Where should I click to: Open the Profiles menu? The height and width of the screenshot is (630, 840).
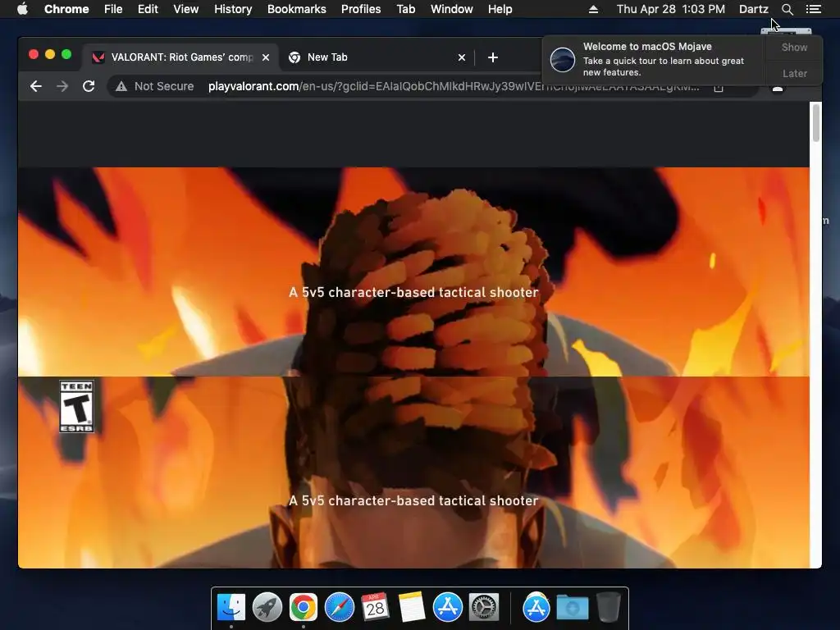point(361,9)
